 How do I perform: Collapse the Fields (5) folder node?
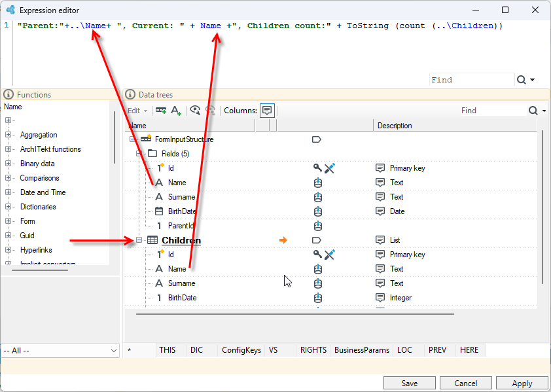point(139,154)
